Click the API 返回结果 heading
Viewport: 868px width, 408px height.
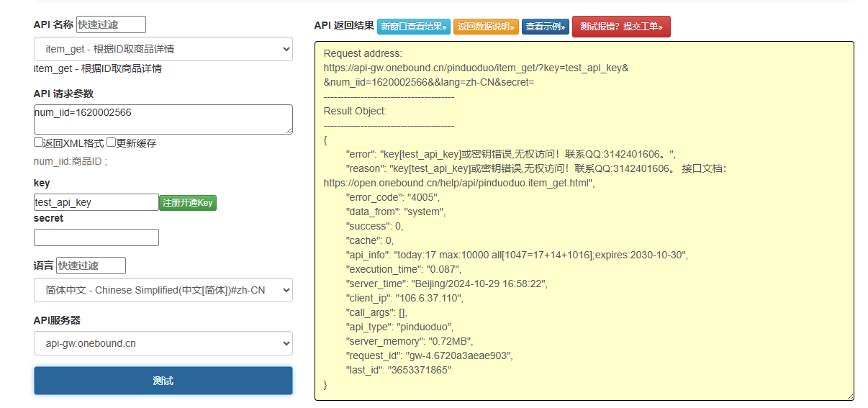click(x=344, y=25)
